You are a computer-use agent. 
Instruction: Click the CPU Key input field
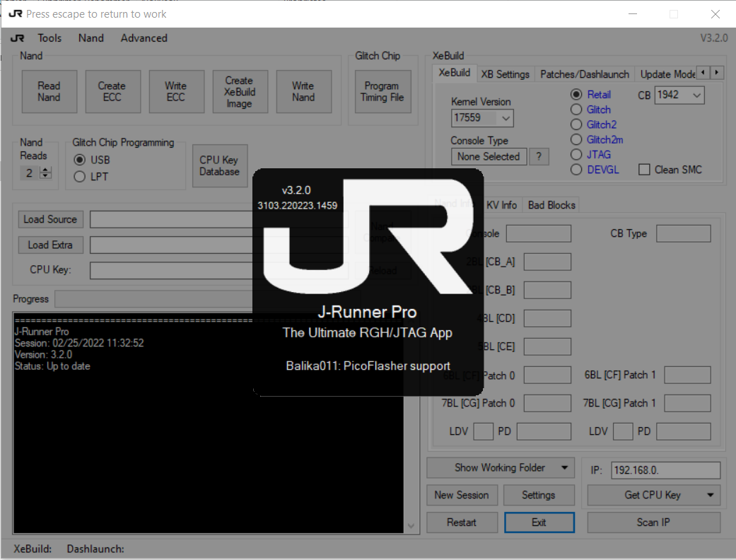click(218, 270)
